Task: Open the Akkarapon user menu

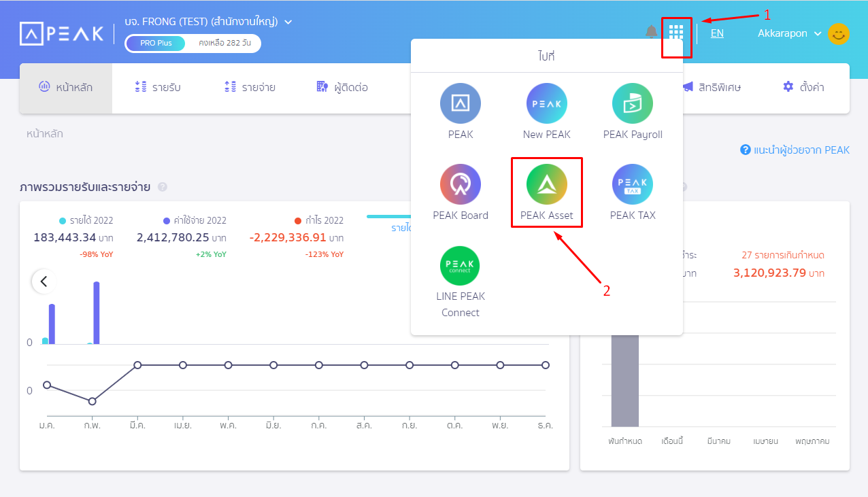Action: 790,33
